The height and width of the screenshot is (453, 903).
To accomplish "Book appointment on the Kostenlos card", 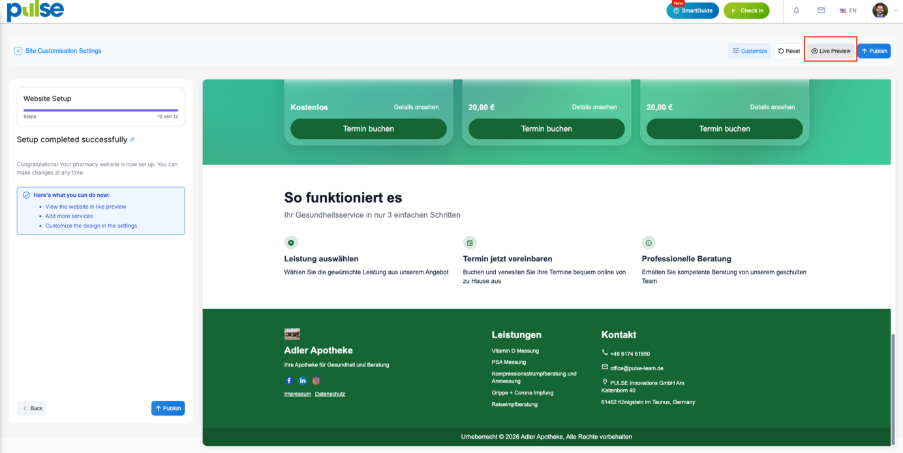I will coord(369,129).
